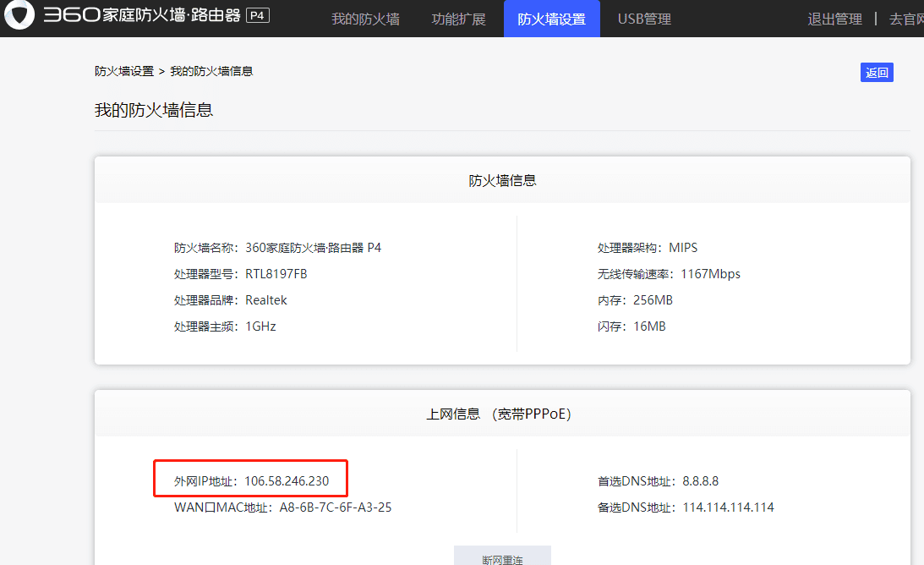The height and width of the screenshot is (565, 924).
Task: Click the 返回 button
Action: [877, 72]
